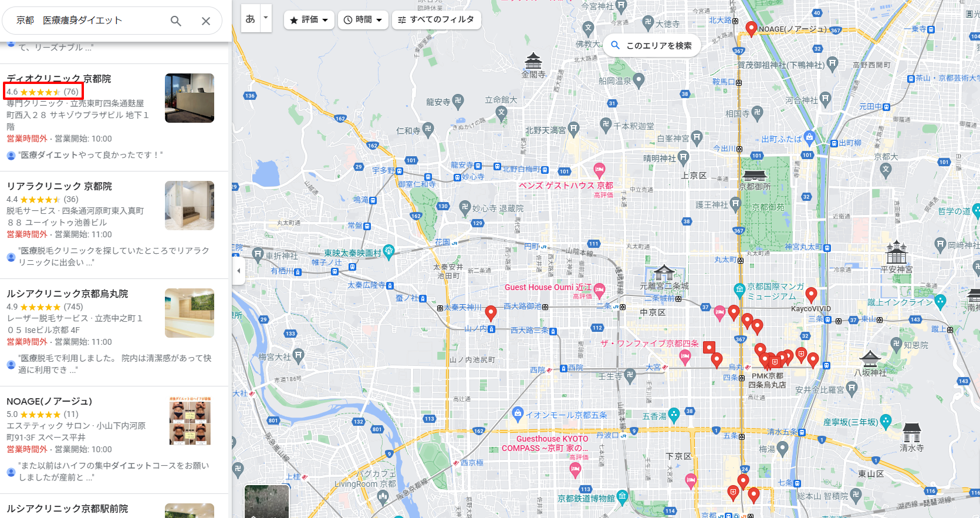
Task: Open ディオクリニック 京都院 listing
Action: click(59, 79)
